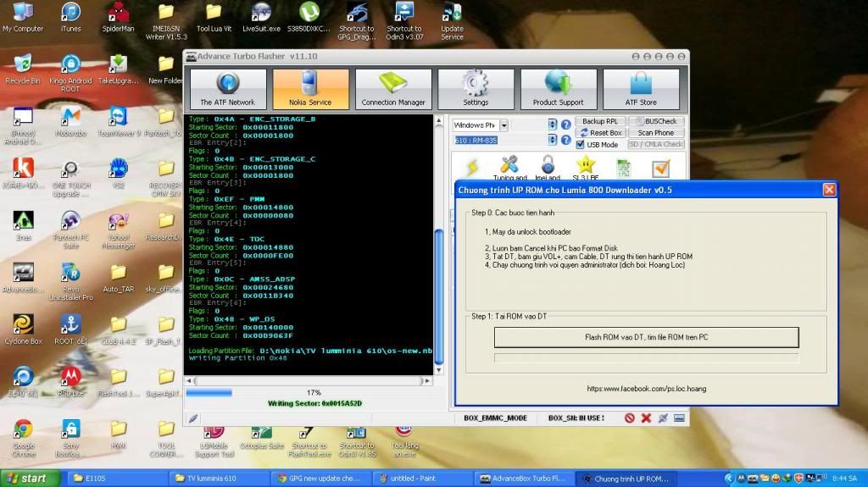
Task: Select the LiveSuit.exe desktop icon
Action: pos(261,18)
